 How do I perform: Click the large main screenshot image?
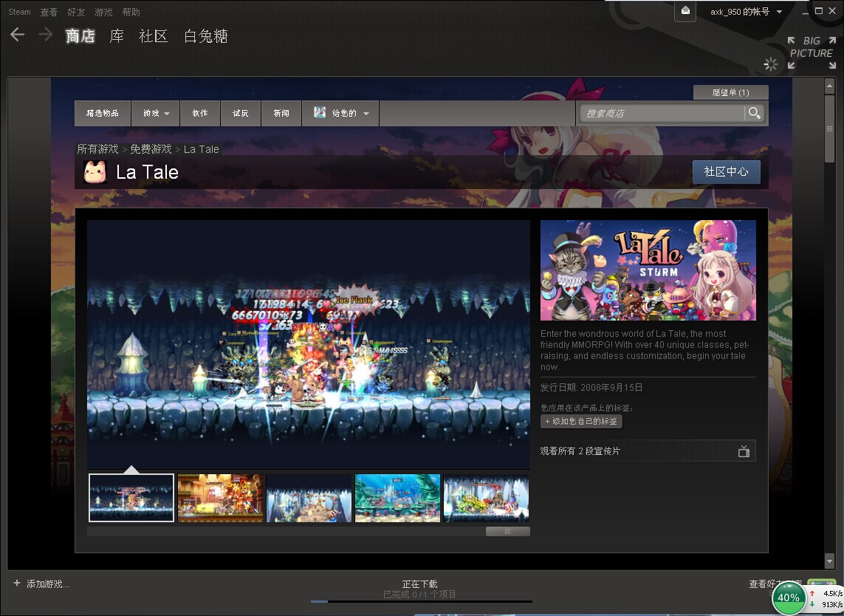309,345
